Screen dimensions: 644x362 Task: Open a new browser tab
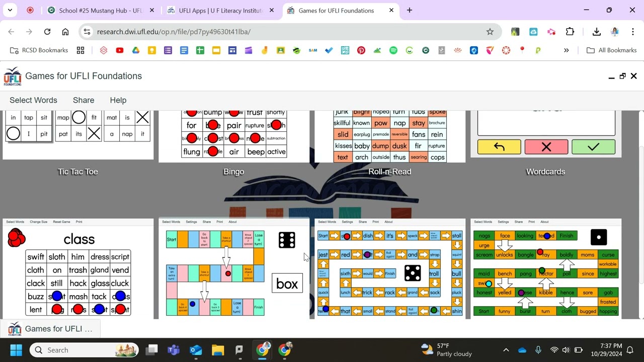pos(410,10)
